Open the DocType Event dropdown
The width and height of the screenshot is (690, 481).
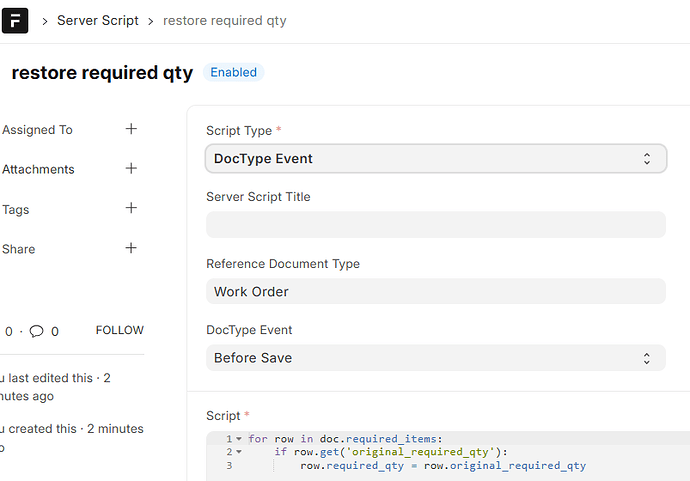point(435,357)
